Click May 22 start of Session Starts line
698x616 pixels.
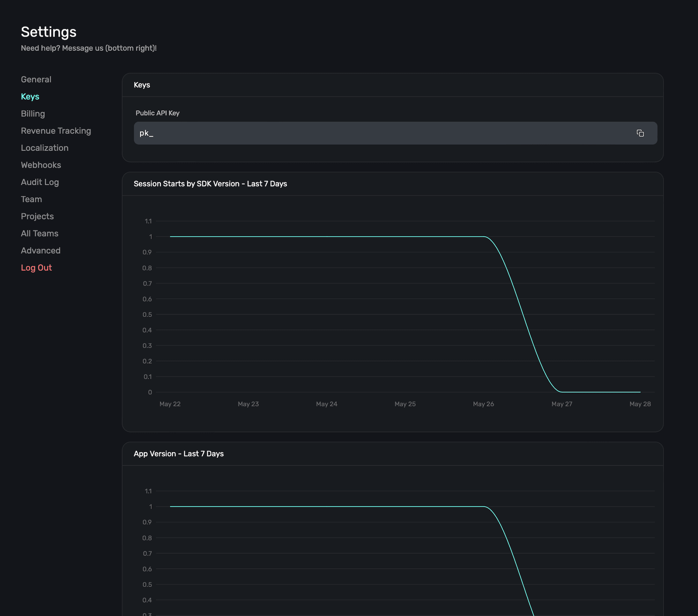170,236
